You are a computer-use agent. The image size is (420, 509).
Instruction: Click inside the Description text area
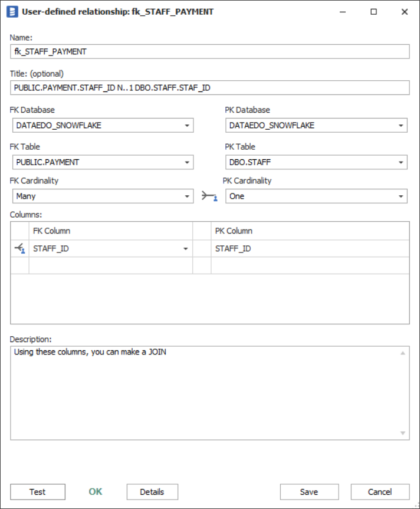(x=204, y=392)
